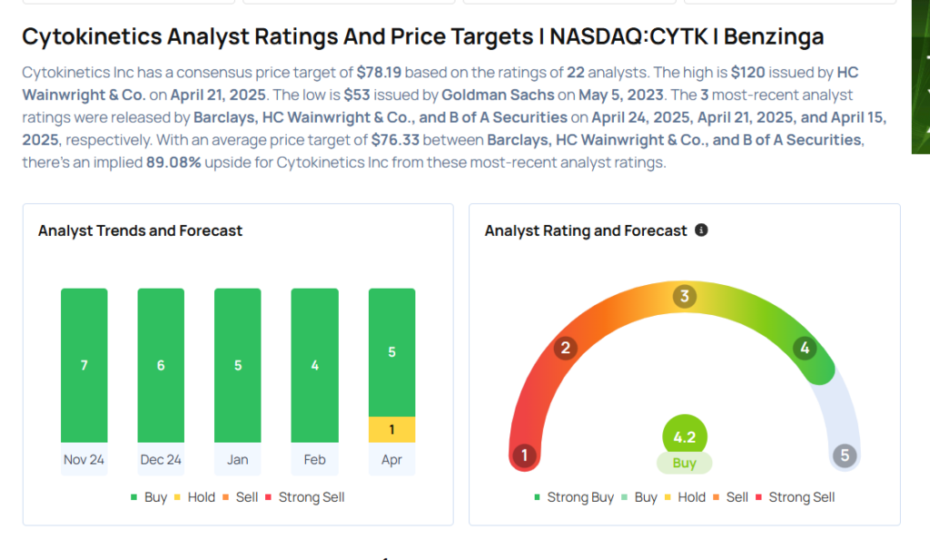Click gauge marker number 4
Image resolution: width=930 pixels, height=560 pixels.
[804, 348]
